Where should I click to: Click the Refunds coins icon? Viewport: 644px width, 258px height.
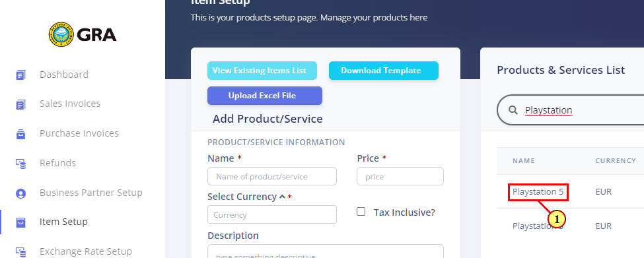point(20,163)
